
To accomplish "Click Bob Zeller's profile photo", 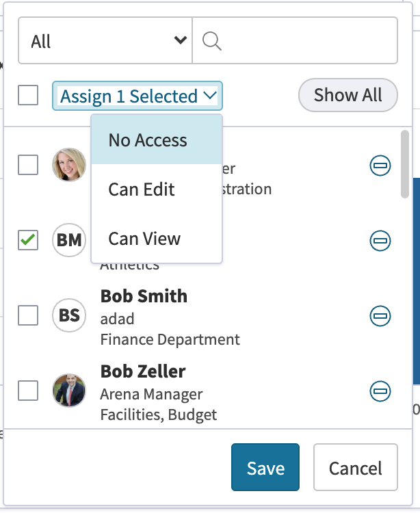I will (x=69, y=391).
